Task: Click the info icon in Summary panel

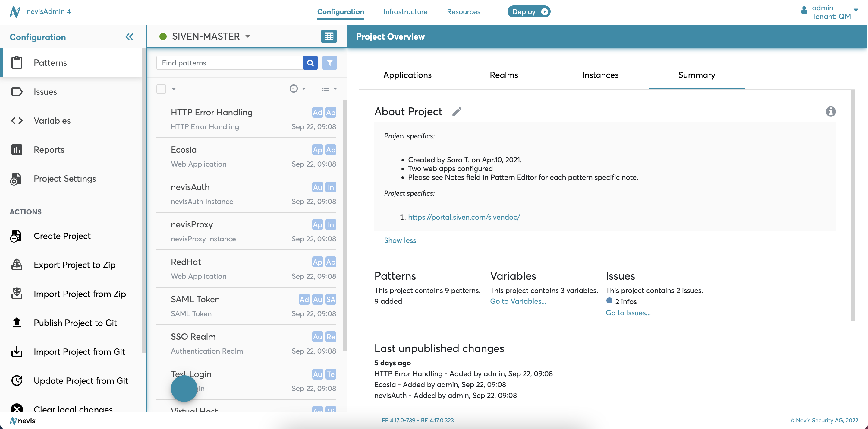Action: [x=830, y=112]
